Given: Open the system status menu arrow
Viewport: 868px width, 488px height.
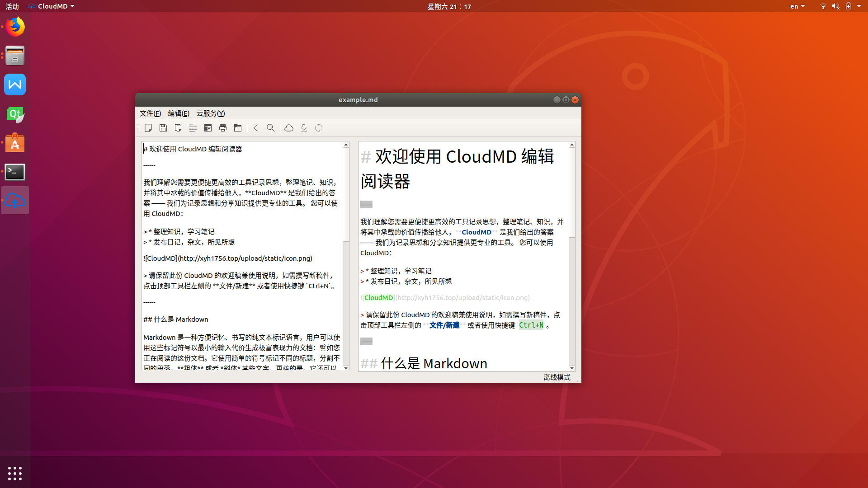Looking at the screenshot, I should point(859,6).
